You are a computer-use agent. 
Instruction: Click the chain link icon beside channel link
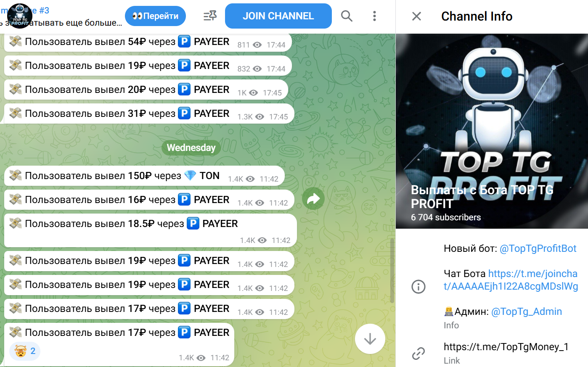(x=418, y=353)
